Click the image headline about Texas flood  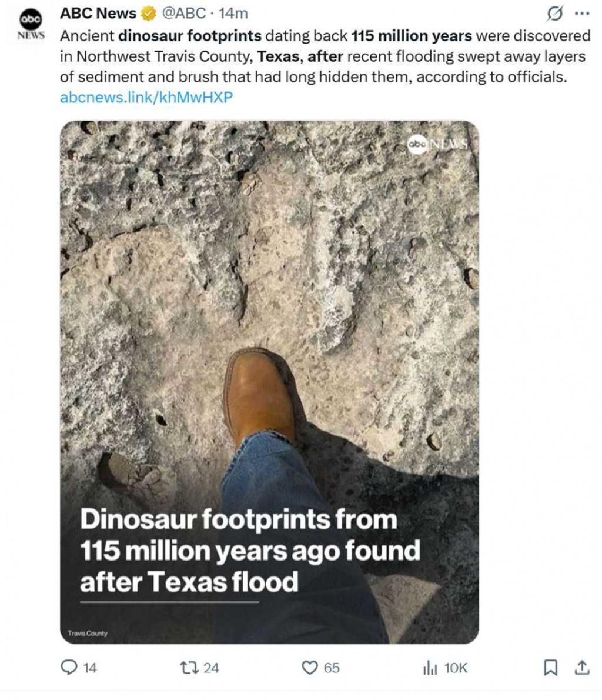coord(250,551)
